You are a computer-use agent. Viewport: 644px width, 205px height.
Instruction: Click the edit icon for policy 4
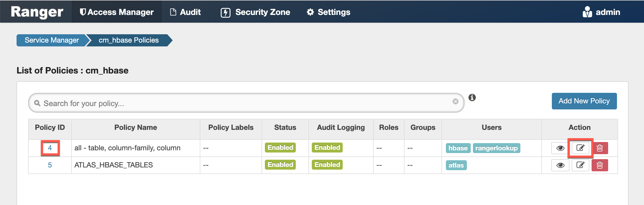(x=580, y=148)
